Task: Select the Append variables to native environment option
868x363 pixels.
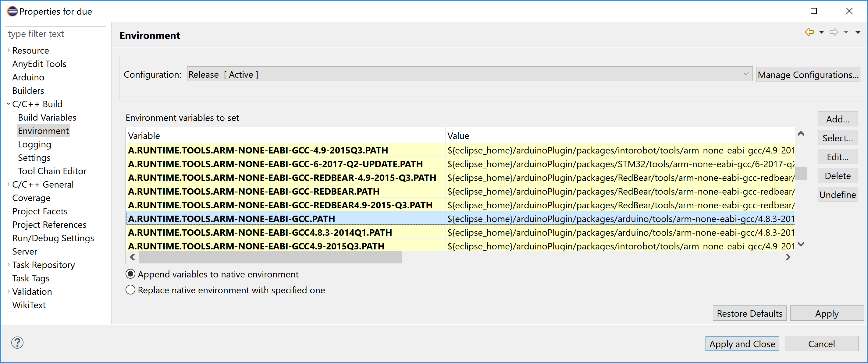Action: click(x=130, y=274)
